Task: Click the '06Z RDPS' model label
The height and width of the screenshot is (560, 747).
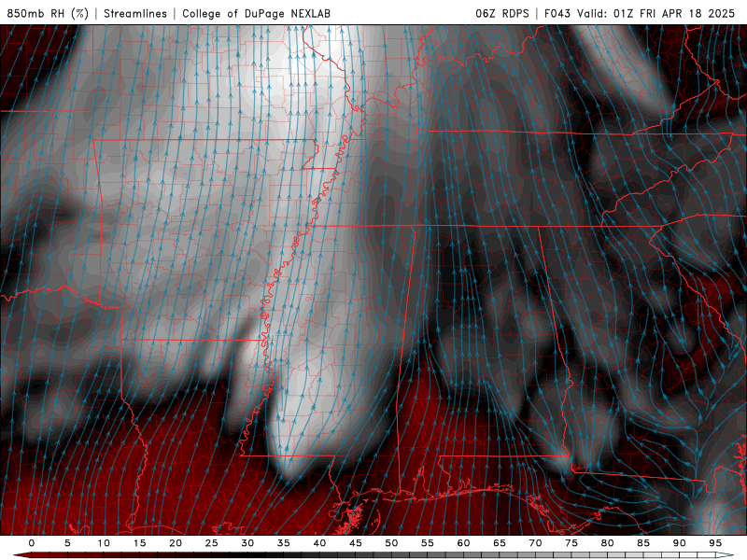Action: point(502,13)
